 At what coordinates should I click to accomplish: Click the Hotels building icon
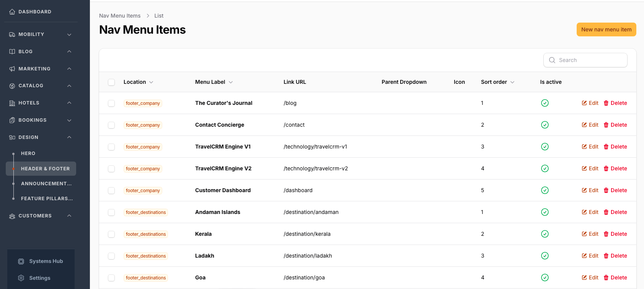[x=12, y=103]
